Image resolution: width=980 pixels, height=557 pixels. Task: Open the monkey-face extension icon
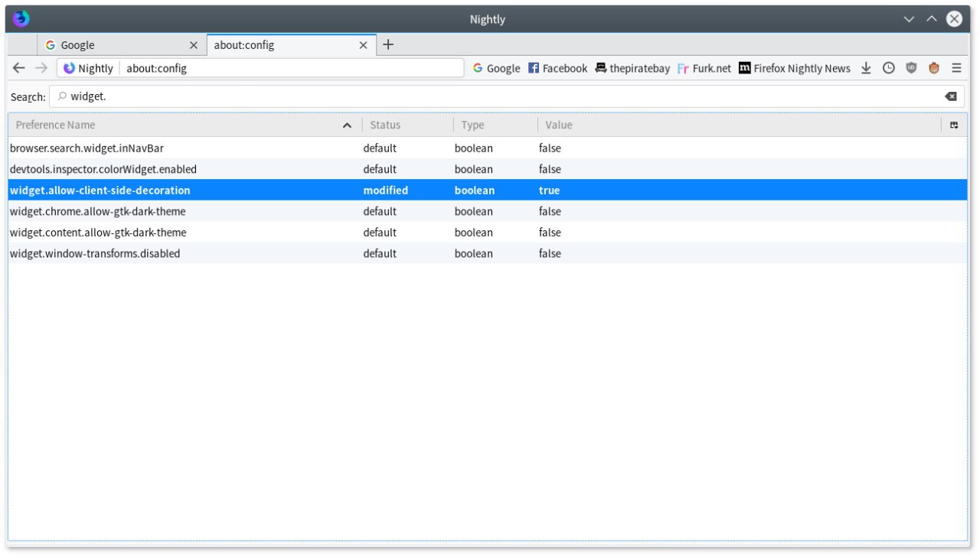[934, 68]
